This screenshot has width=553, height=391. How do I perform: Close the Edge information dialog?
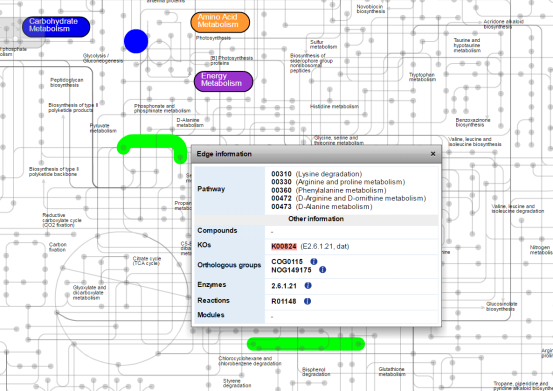(x=433, y=154)
